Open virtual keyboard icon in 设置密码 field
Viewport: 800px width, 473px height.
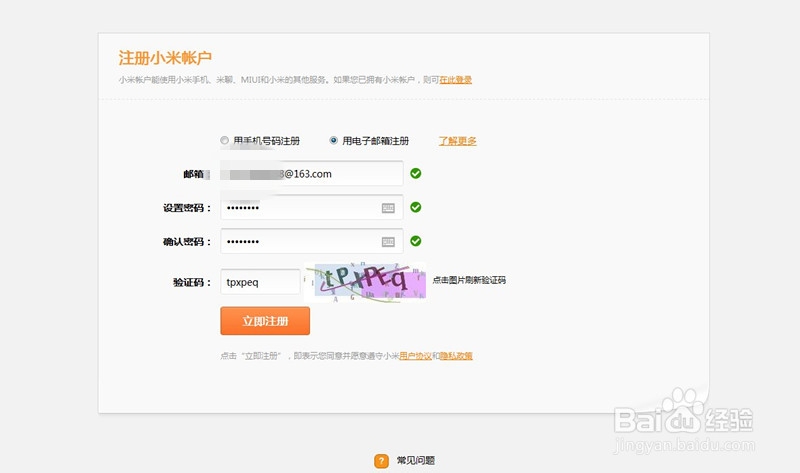tap(388, 208)
